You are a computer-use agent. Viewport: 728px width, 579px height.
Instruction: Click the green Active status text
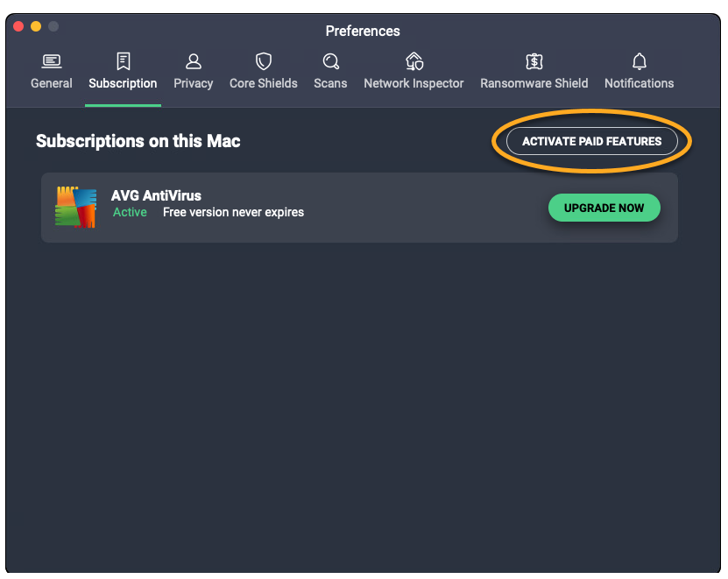click(x=130, y=212)
